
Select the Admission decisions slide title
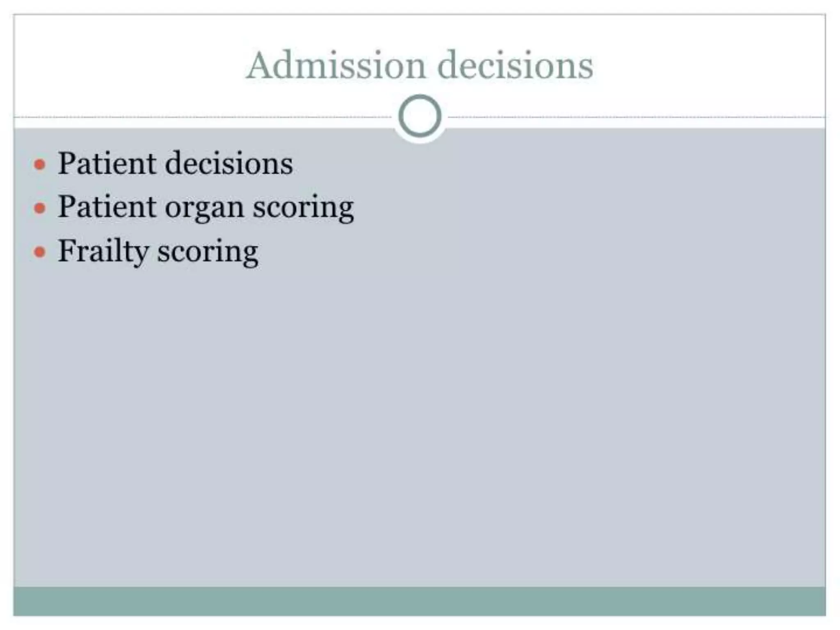tap(419, 66)
